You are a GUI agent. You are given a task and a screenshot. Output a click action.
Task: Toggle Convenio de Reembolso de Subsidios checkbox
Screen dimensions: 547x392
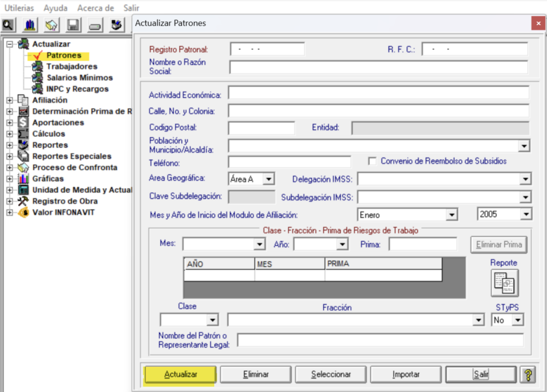coord(372,161)
